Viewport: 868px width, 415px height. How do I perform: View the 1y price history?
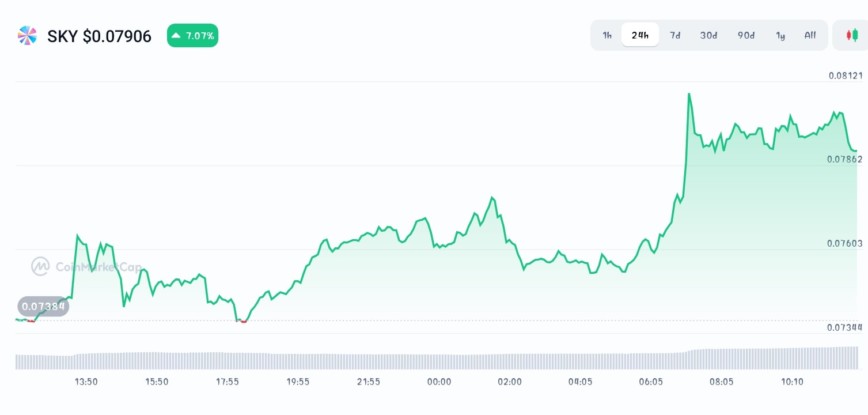[780, 35]
